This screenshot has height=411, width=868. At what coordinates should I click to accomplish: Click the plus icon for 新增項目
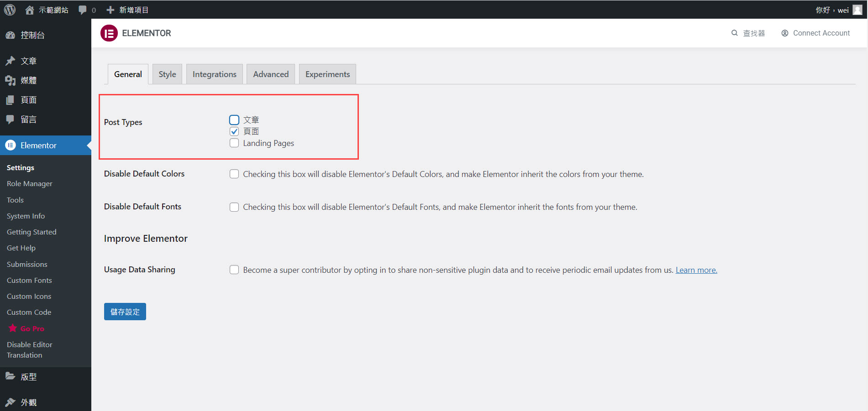click(110, 10)
